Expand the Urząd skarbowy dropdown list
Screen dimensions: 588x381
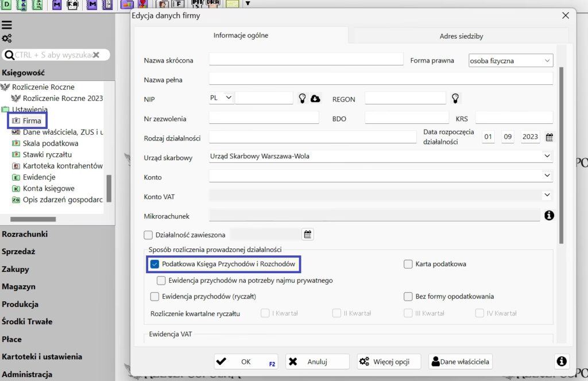coord(546,156)
